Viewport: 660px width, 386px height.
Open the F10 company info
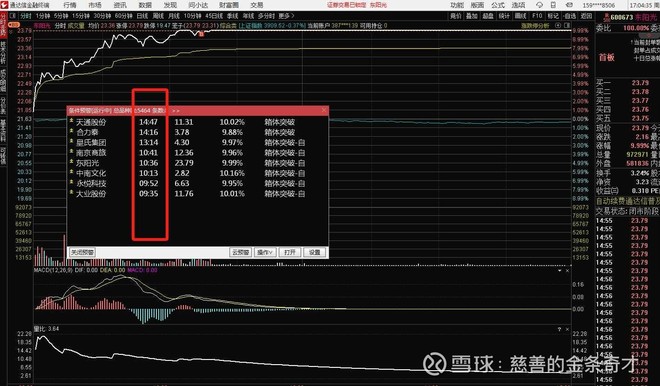point(537,16)
